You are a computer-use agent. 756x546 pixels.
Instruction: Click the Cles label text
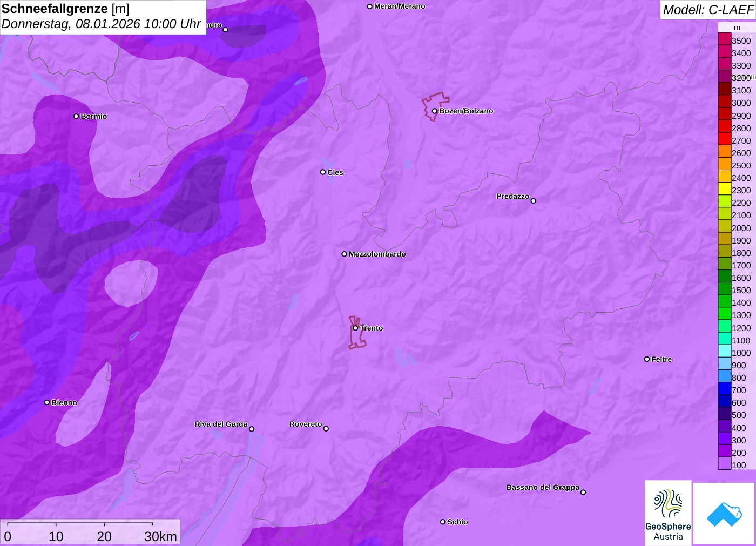click(x=335, y=172)
